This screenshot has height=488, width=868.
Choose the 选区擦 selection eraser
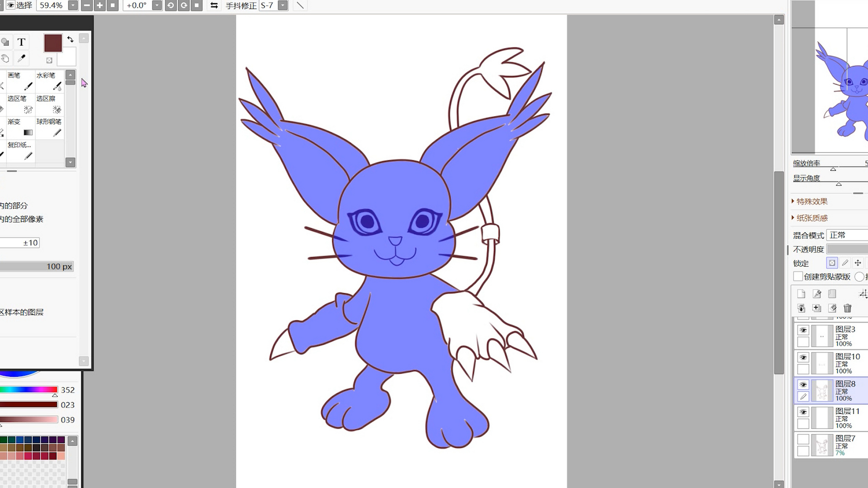pyautogui.click(x=50, y=104)
